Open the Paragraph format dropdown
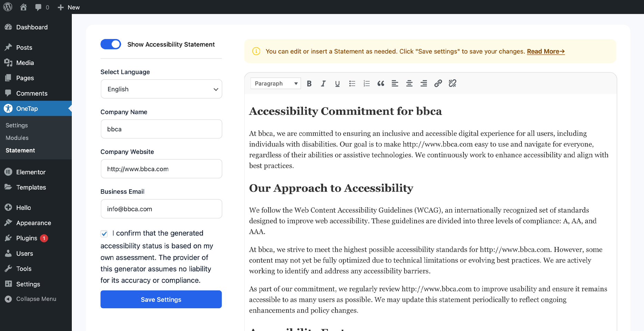Viewport: 644px width, 331px height. tap(276, 83)
